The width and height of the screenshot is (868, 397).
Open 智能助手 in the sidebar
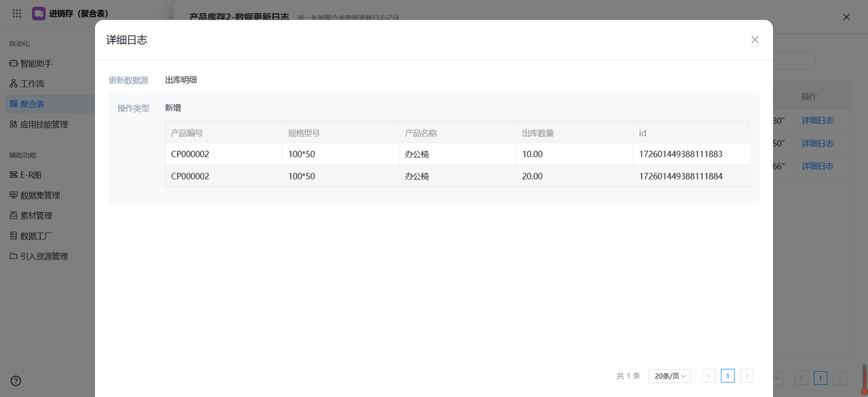point(36,64)
